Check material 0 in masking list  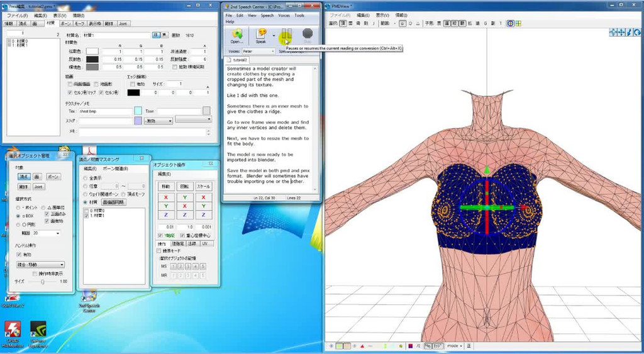[x=86, y=211]
